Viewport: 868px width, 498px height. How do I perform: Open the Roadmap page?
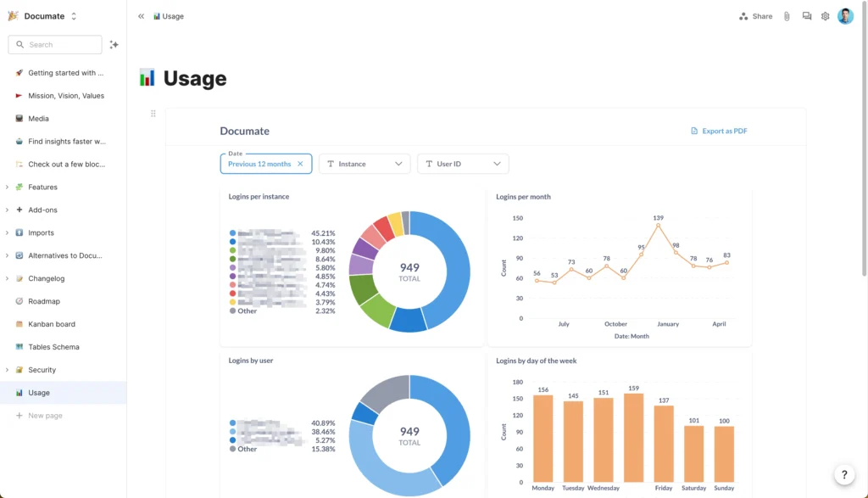pos(44,301)
